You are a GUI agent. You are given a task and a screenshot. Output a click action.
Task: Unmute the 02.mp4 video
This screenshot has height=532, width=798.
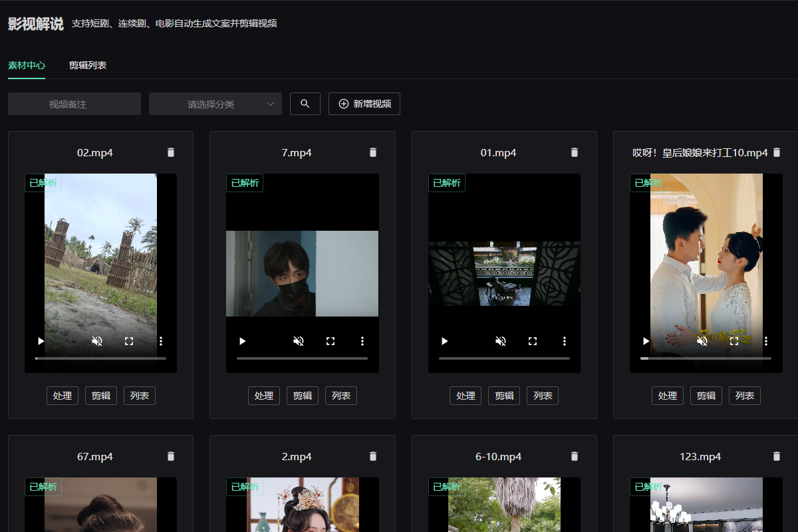(97, 341)
